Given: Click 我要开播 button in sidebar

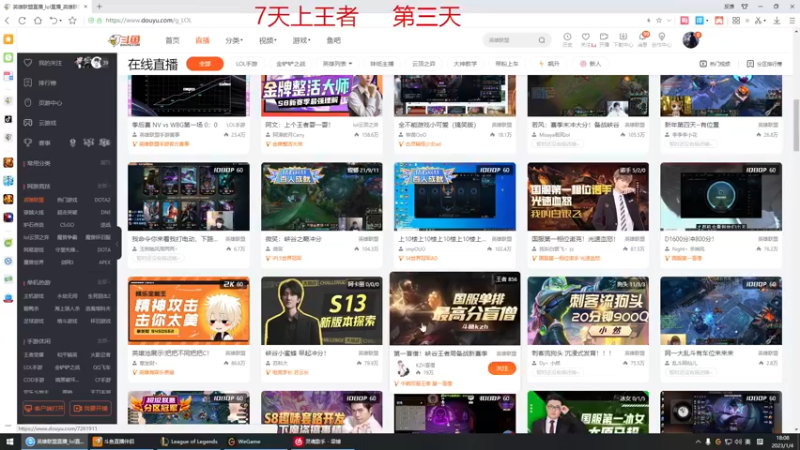Looking at the screenshot, I should click(91, 408).
